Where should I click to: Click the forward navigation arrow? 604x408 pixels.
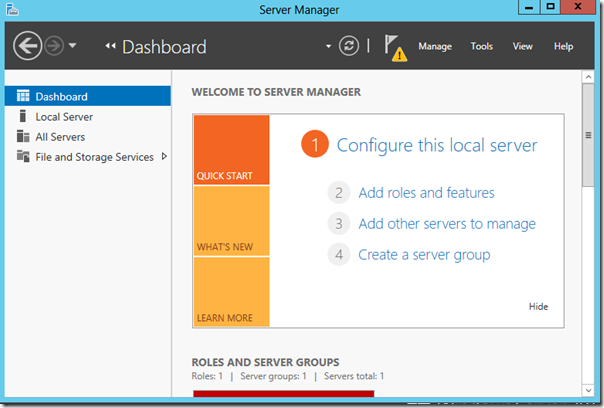(x=54, y=46)
